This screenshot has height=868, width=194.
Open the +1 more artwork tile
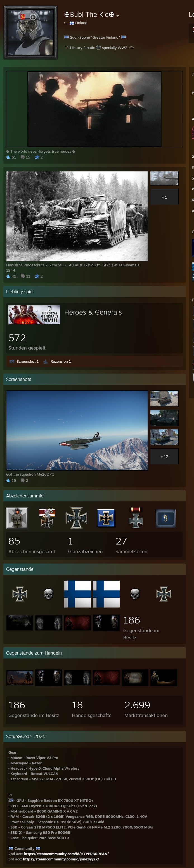164,197
